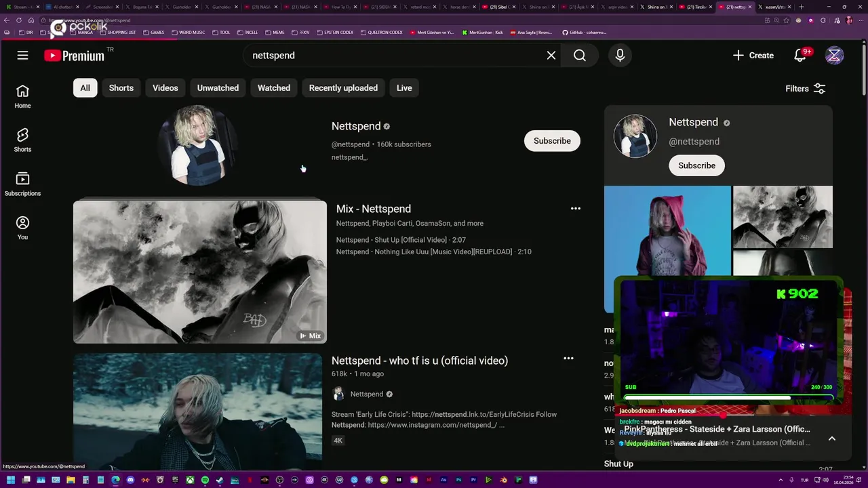The image size is (868, 488).
Task: Open more options for who tf is u
Action: click(x=568, y=359)
